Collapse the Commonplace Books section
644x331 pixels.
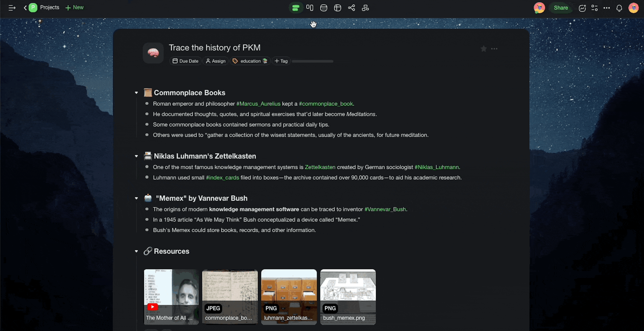click(137, 92)
